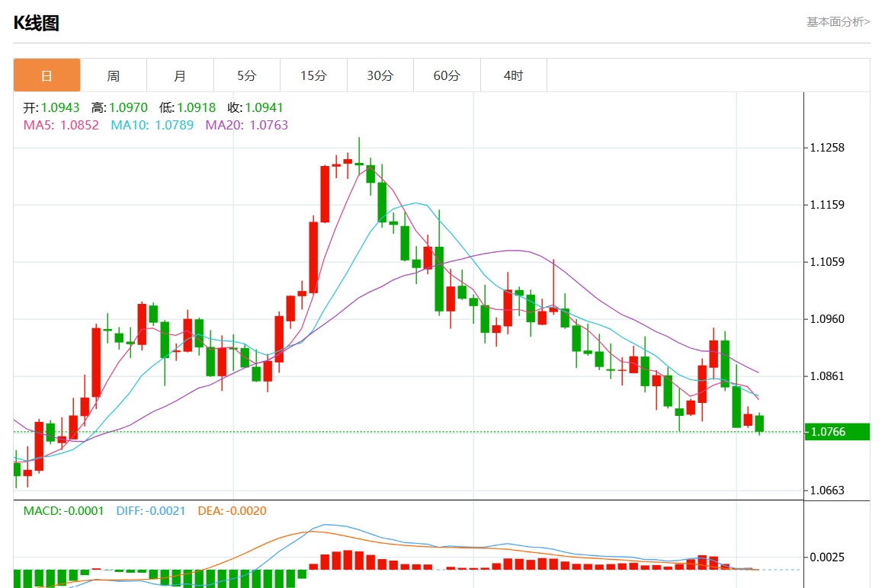Click the 1.1059 price axis label
This screenshot has height=588, width=885.
point(827,261)
